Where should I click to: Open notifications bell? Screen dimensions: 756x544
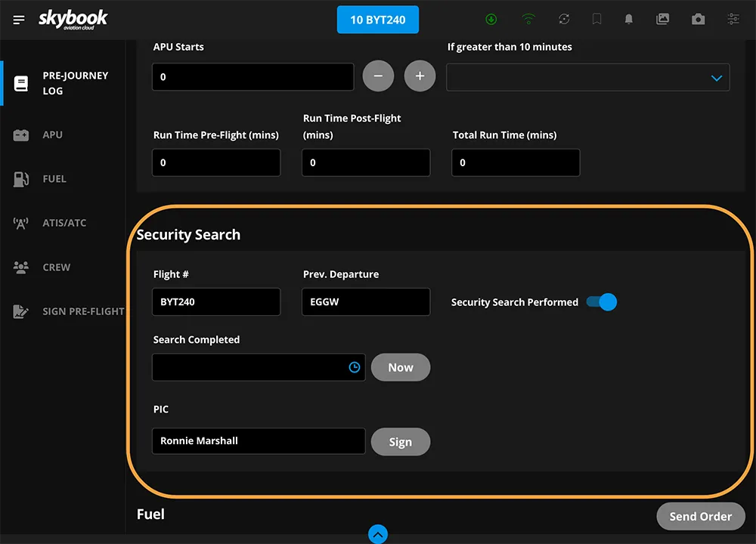[x=628, y=20]
